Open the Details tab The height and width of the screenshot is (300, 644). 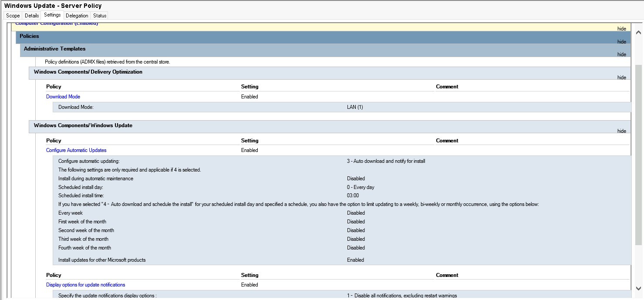tap(32, 16)
